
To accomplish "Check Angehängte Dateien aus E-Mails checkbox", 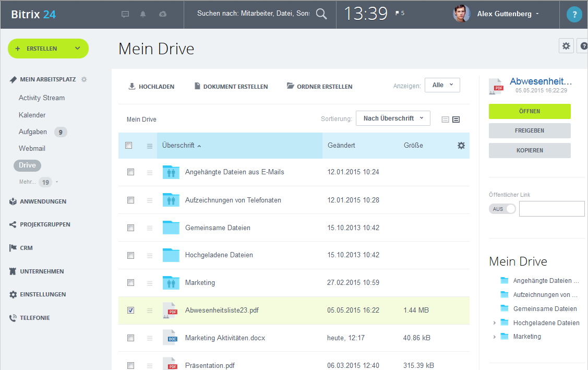I will [130, 172].
